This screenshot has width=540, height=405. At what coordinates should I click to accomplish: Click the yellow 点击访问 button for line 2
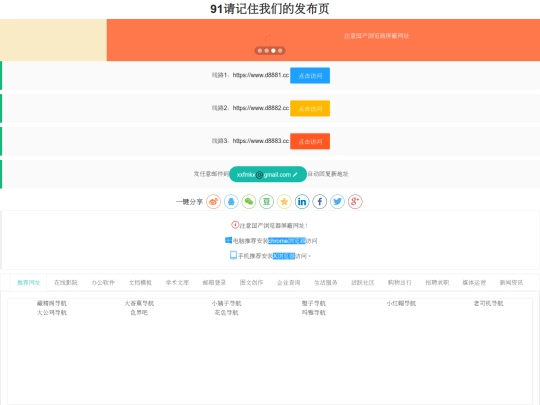click(310, 108)
